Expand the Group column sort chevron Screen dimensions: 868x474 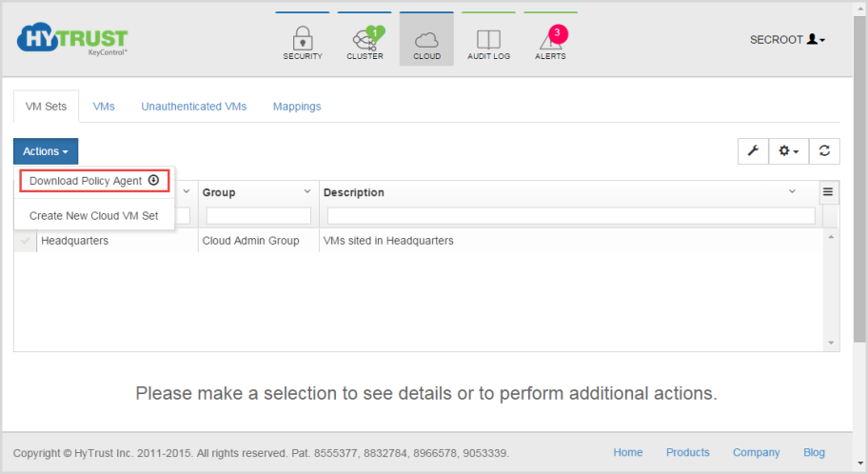point(307,191)
